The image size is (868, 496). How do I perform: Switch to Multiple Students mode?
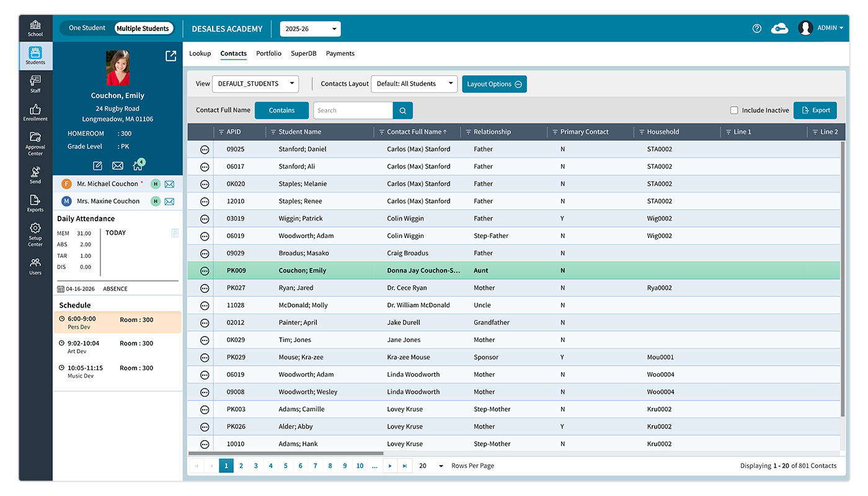coord(143,28)
